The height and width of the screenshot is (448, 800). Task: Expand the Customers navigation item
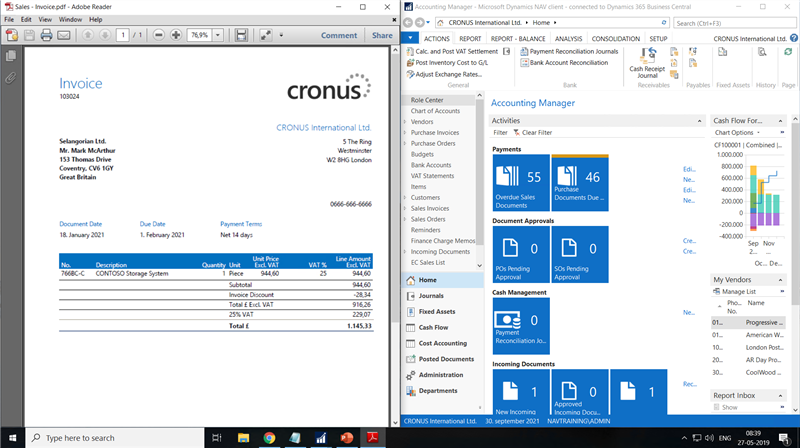click(405, 197)
